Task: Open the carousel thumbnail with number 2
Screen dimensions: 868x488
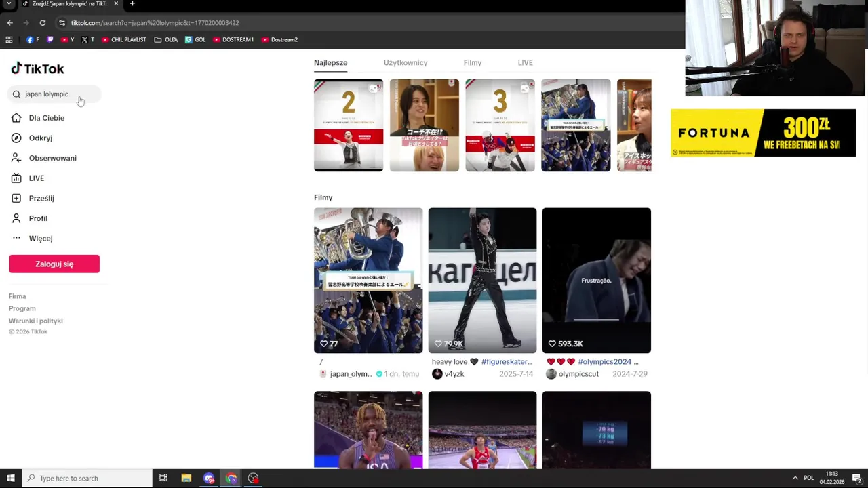Action: [349, 125]
